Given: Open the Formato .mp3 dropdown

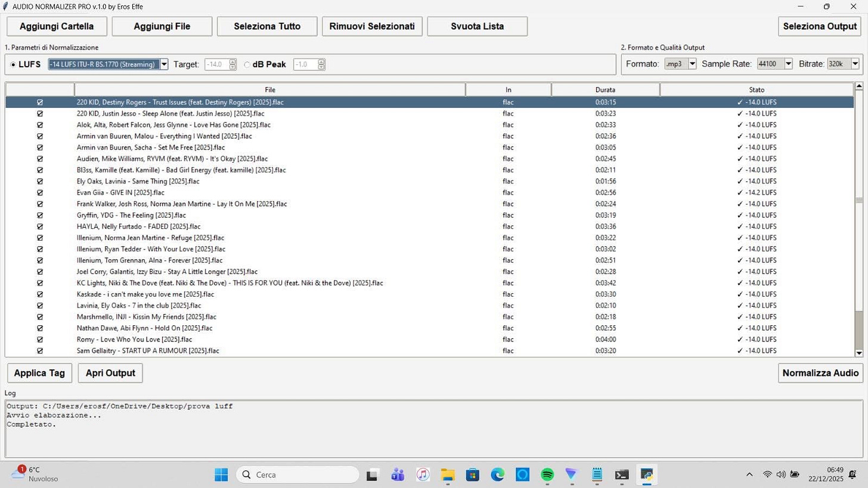Looking at the screenshot, I should 692,64.
